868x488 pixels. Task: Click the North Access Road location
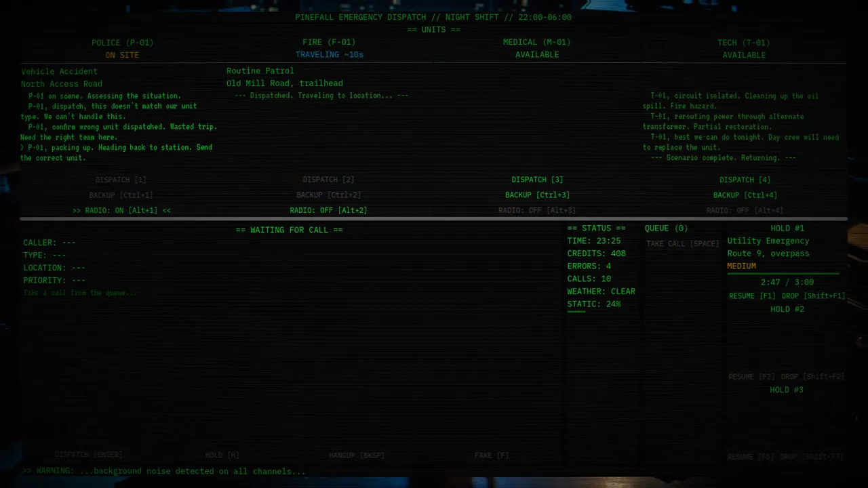[62, 84]
